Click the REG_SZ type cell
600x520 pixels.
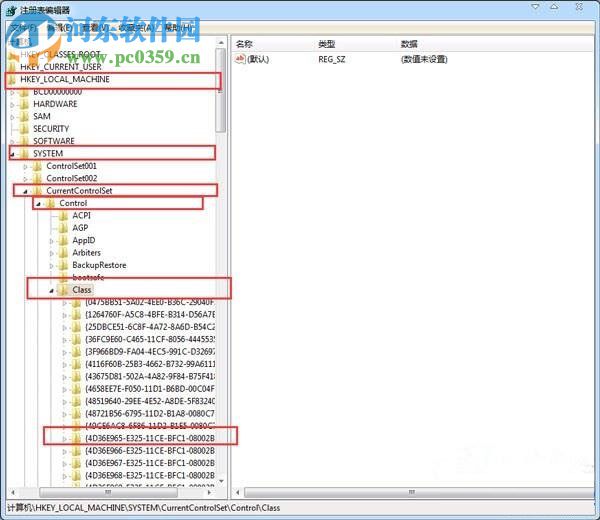tap(332, 59)
